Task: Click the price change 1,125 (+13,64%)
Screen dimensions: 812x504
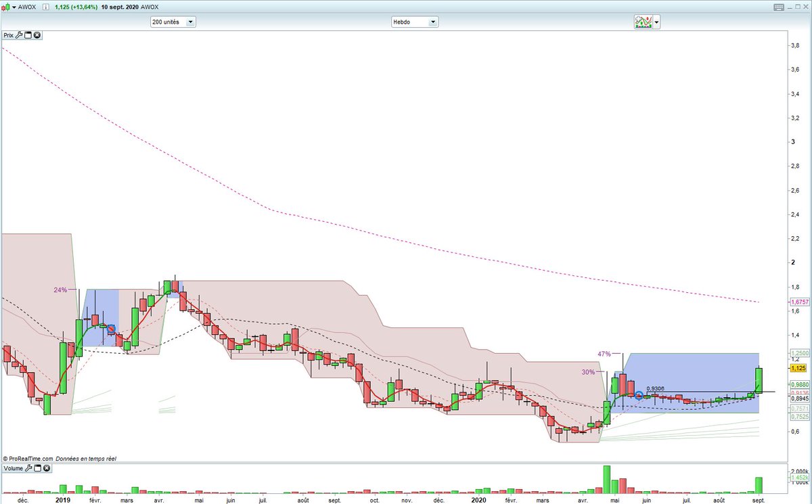Action: [x=78, y=7]
